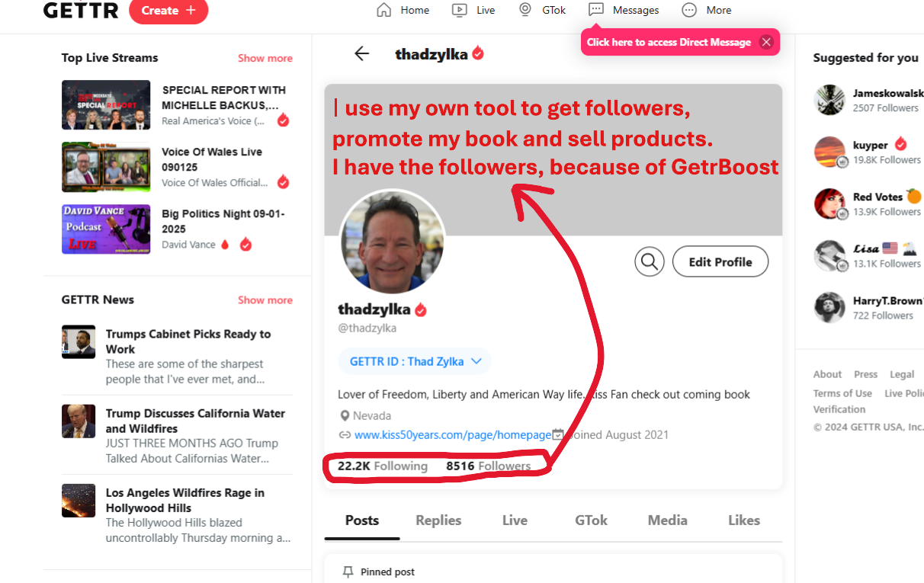Open profile search magnifier icon
Viewport: 924px width, 583px height.
pos(650,261)
